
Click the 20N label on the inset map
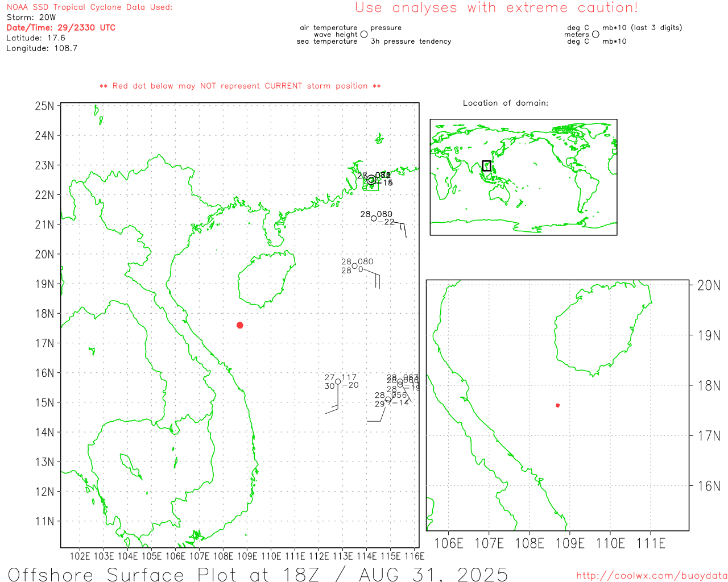coord(709,285)
